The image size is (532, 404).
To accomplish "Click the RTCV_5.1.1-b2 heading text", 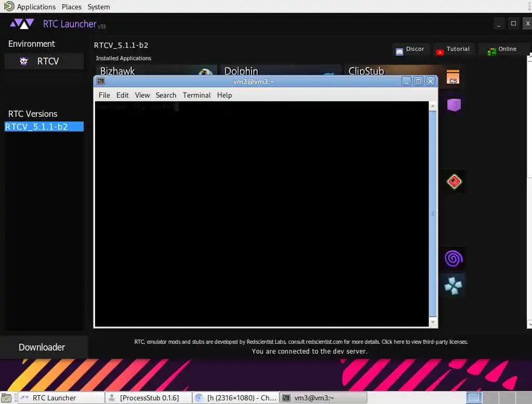I will tap(121, 46).
